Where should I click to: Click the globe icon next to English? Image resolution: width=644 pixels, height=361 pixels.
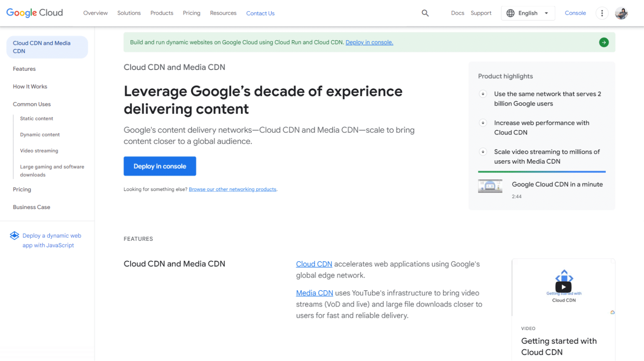click(x=511, y=13)
